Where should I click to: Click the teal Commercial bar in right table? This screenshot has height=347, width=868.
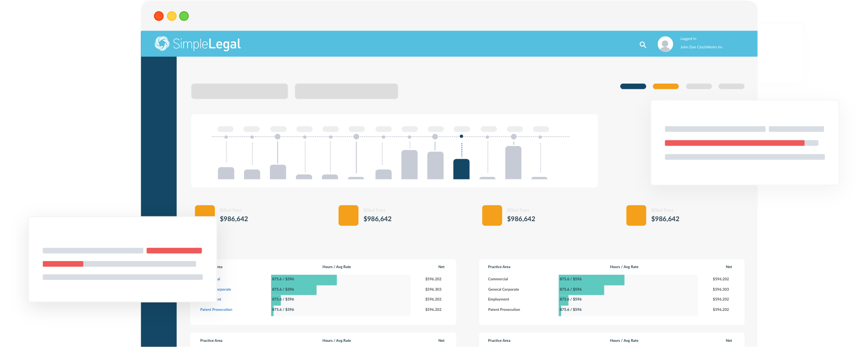[591, 280]
